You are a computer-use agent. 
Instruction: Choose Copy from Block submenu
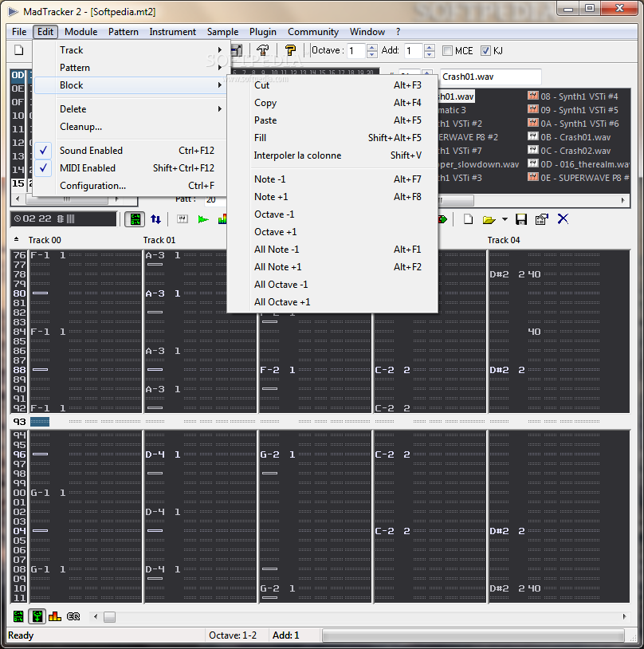[x=332, y=103]
